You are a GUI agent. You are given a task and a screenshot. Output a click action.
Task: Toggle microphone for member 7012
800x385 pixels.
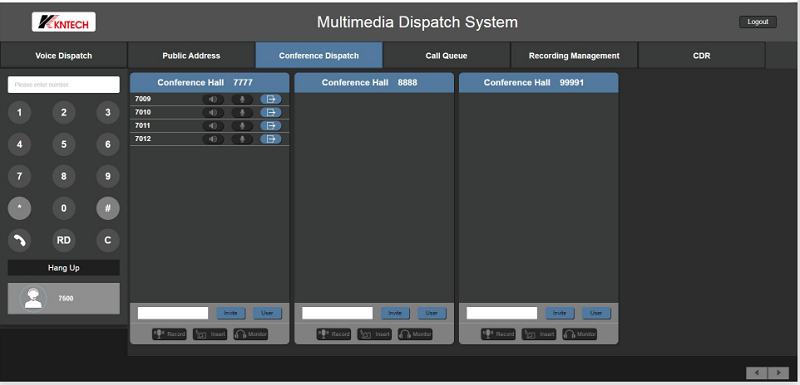pyautogui.click(x=242, y=139)
